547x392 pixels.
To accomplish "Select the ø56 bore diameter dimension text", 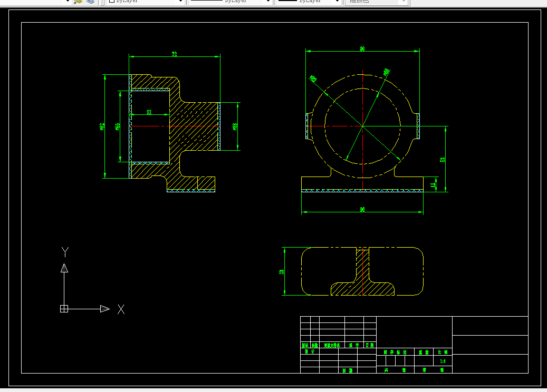I will coord(118,126).
